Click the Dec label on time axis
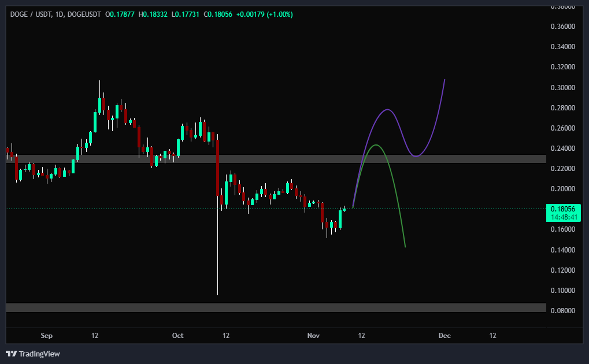The image size is (589, 364). (444, 336)
